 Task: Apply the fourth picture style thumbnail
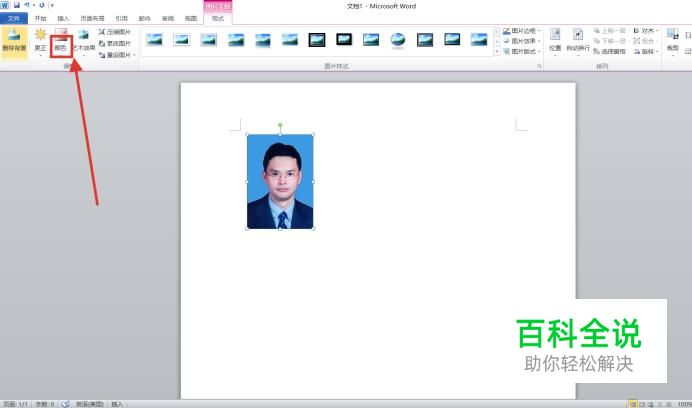click(236, 40)
